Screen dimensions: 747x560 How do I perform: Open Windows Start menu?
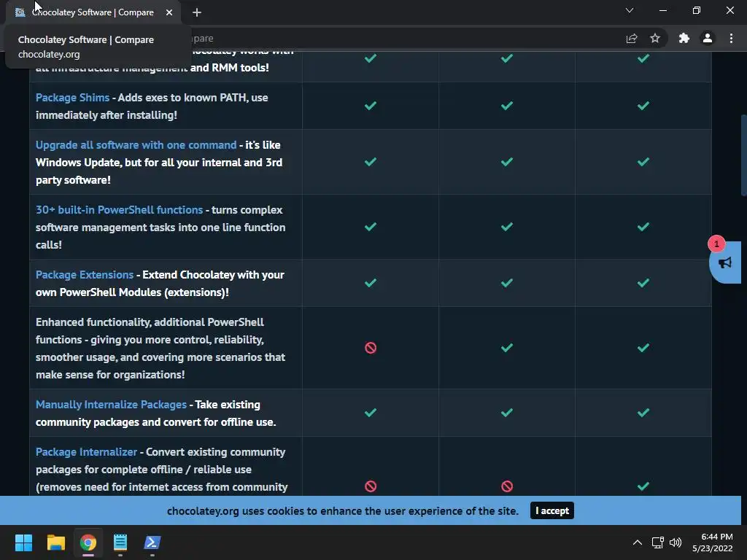[x=23, y=542]
